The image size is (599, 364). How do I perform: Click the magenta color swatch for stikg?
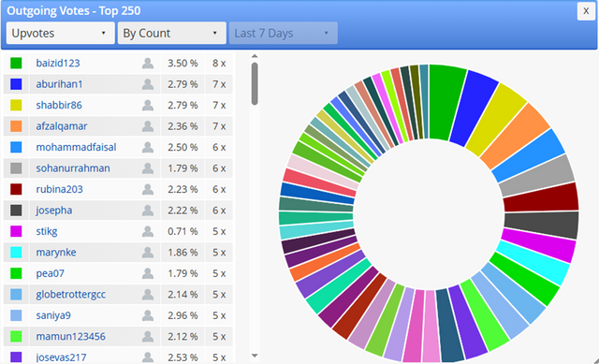tap(16, 231)
